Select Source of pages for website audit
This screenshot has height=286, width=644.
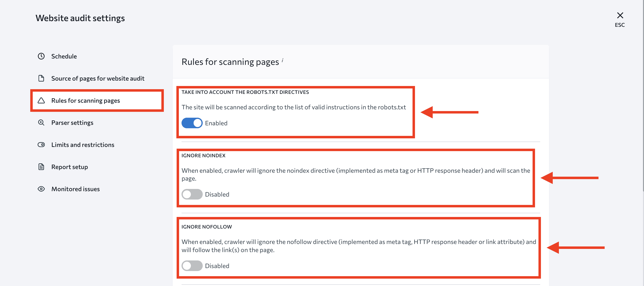pos(98,78)
